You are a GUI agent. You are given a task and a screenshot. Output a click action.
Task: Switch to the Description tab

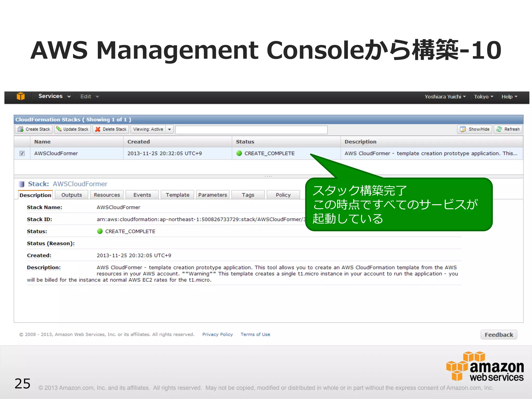pyautogui.click(x=35, y=195)
